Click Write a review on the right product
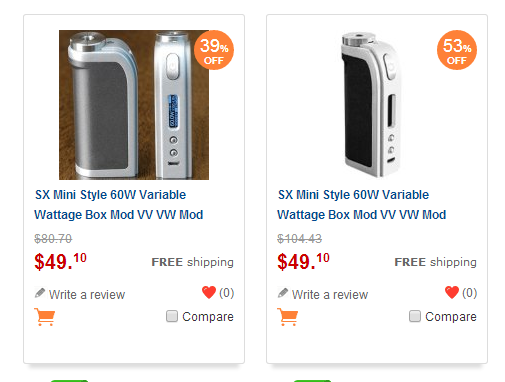The width and height of the screenshot is (505, 382). tap(330, 295)
